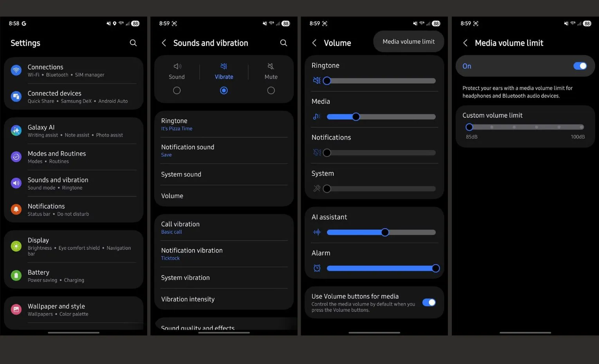Screen dimensions: 599x364
Task: Tap the search icon in Settings
Action: [133, 43]
